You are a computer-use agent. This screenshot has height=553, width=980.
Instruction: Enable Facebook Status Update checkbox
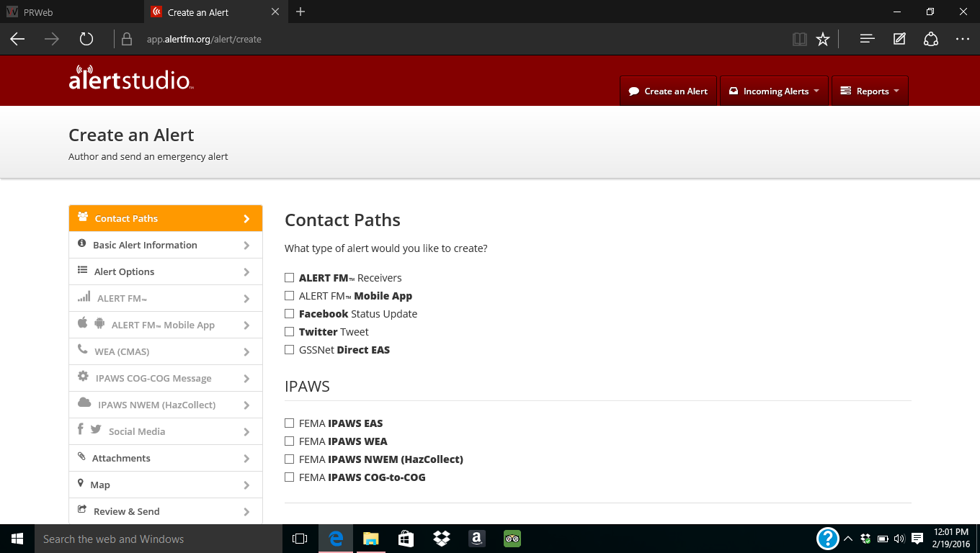click(290, 314)
